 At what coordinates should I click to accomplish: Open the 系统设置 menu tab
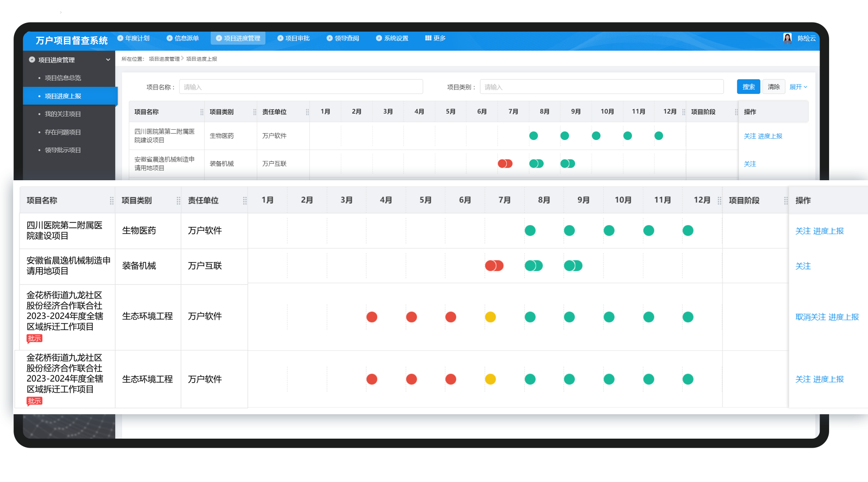click(x=392, y=38)
